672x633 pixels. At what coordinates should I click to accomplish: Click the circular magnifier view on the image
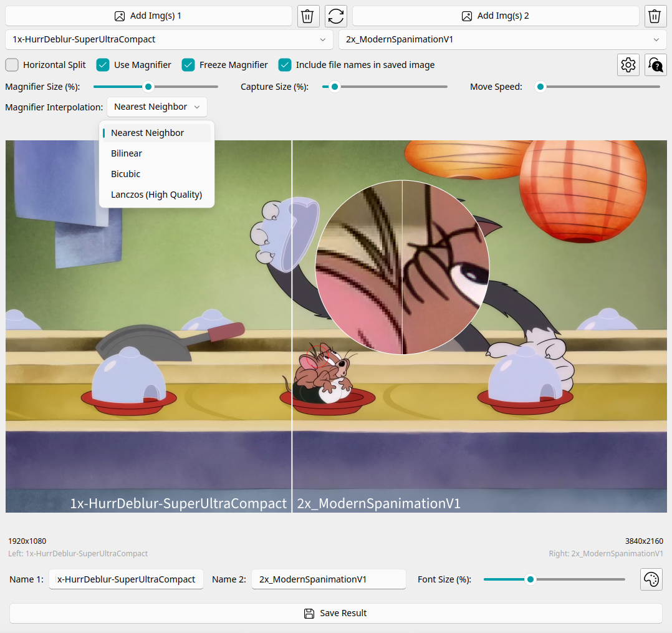(402, 267)
